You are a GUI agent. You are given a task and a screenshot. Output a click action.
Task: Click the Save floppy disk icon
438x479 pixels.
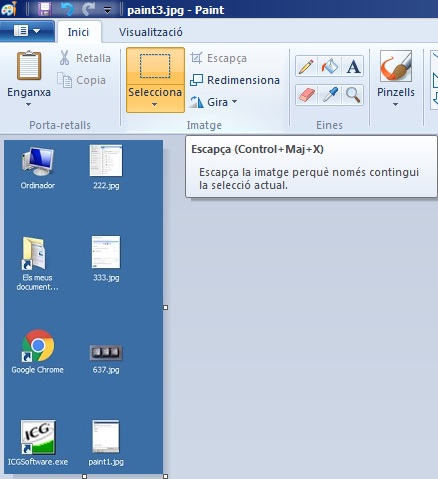44,9
